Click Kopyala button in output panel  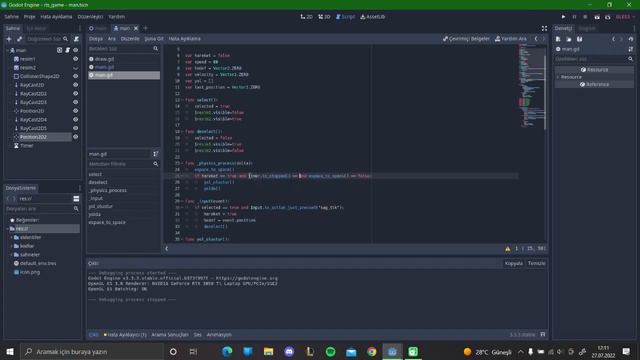[x=514, y=263]
